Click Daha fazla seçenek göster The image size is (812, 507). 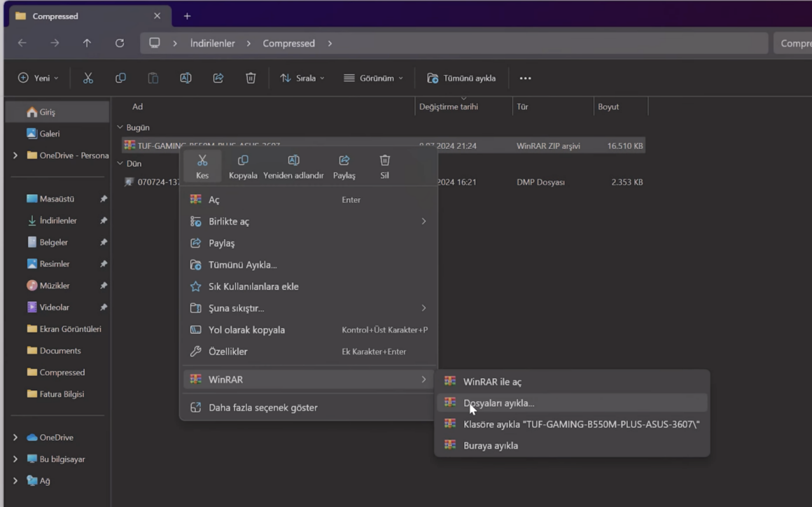(262, 408)
